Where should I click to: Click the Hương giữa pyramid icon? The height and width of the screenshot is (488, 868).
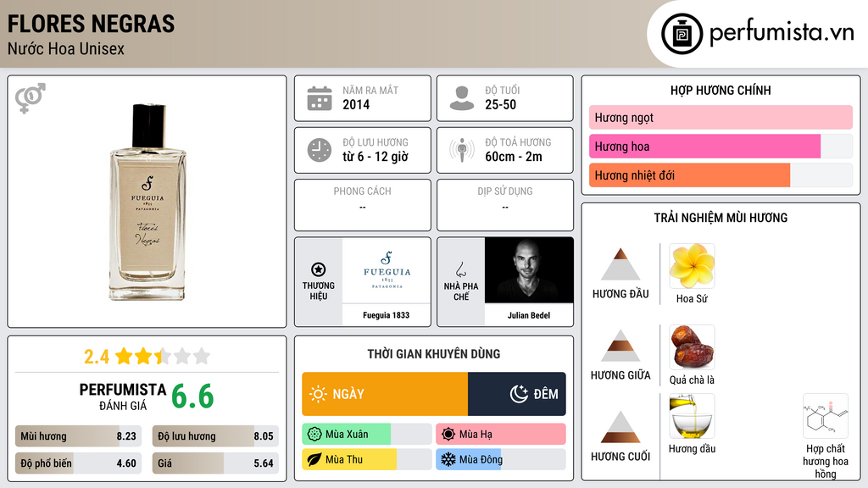[x=620, y=346]
